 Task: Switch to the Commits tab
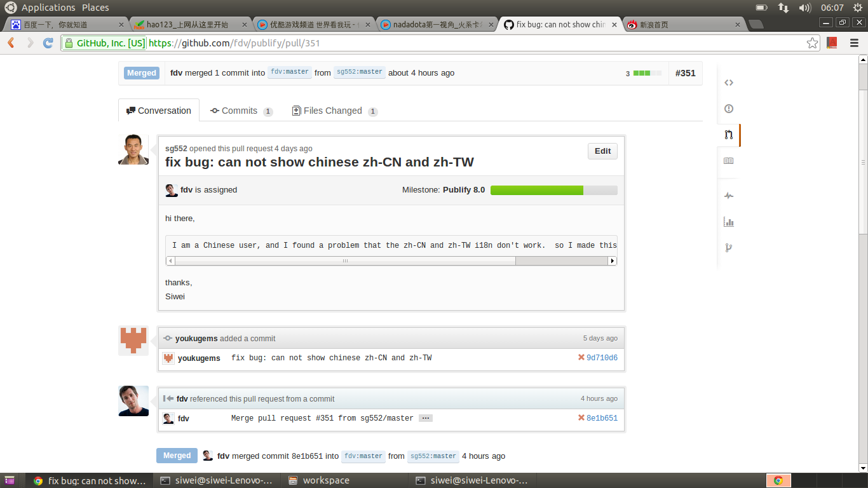pyautogui.click(x=240, y=110)
